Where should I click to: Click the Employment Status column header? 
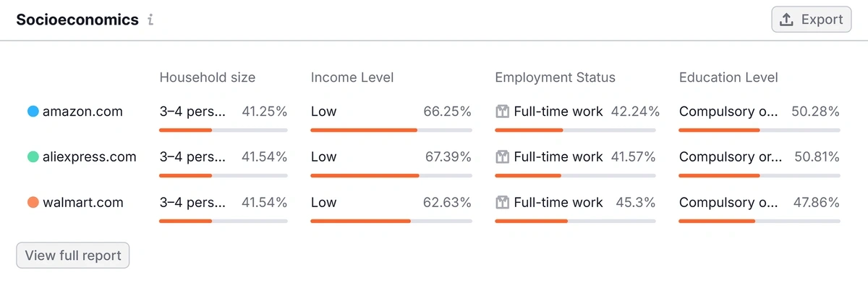coord(556,77)
